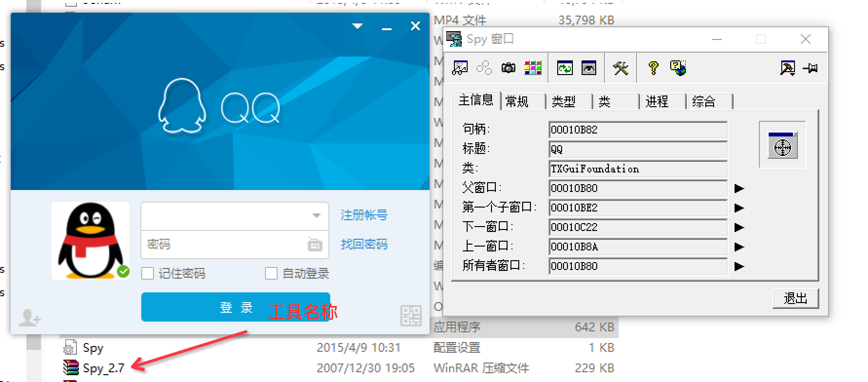Viewport: 868px width, 382px height.
Task: Click the hammer window dropdown icon in Spy
Action: click(x=788, y=68)
